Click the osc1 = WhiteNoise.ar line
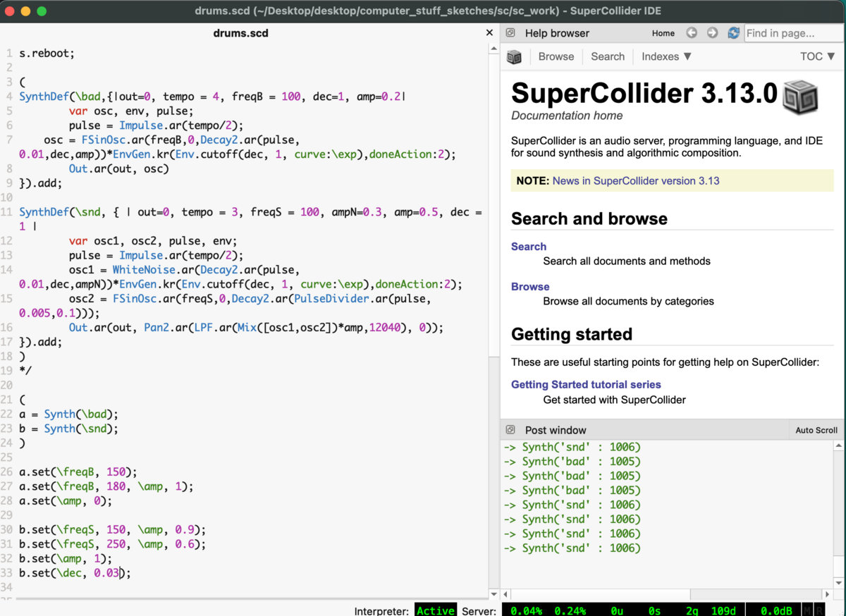Screen dimensions: 846x616 pyautogui.click(x=240, y=277)
